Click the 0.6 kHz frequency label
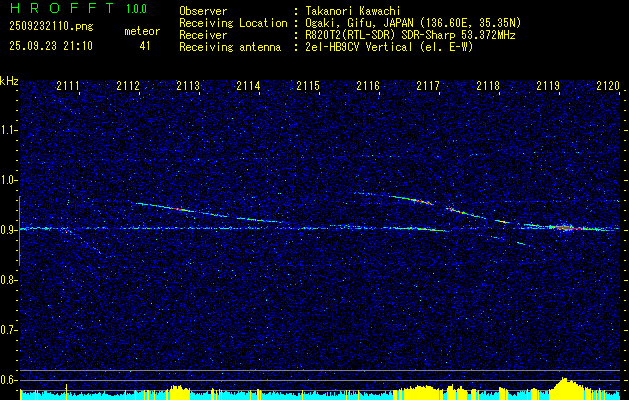The height and width of the screenshot is (400, 629). point(9,380)
